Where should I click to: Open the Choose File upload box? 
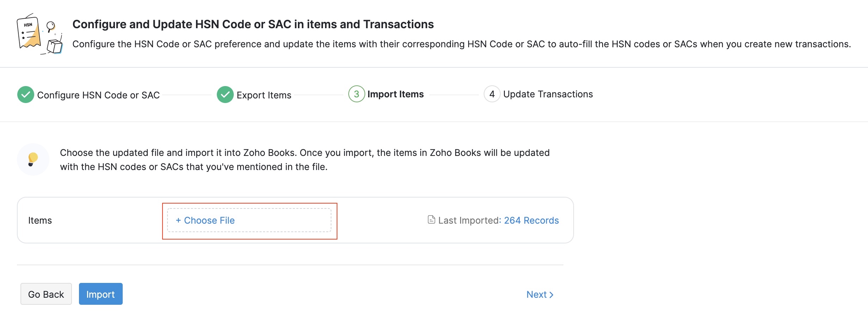(249, 220)
